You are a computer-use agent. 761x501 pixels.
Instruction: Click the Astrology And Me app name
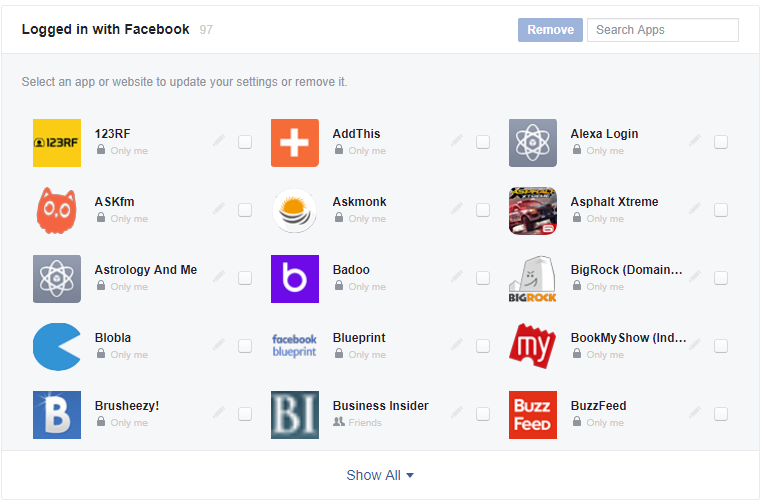click(x=146, y=270)
